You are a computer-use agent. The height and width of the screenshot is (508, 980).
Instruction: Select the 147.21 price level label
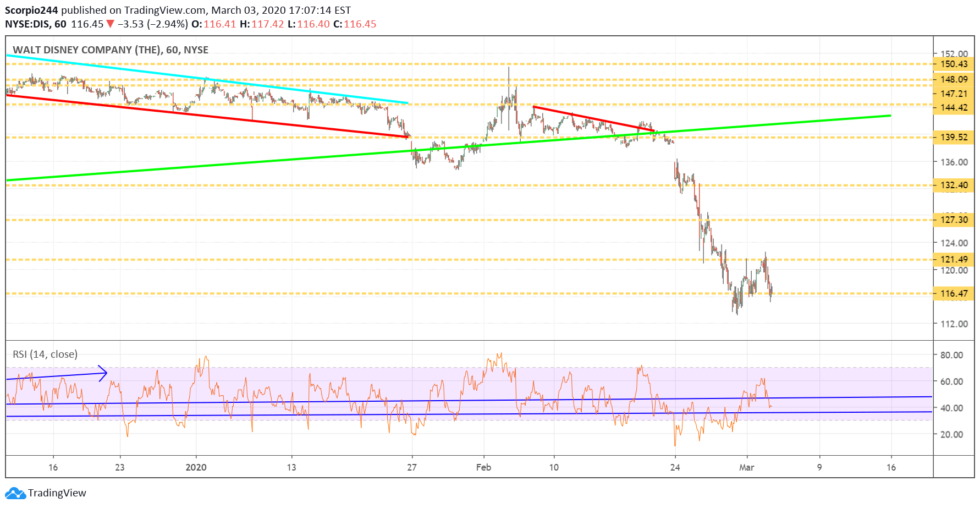954,94
